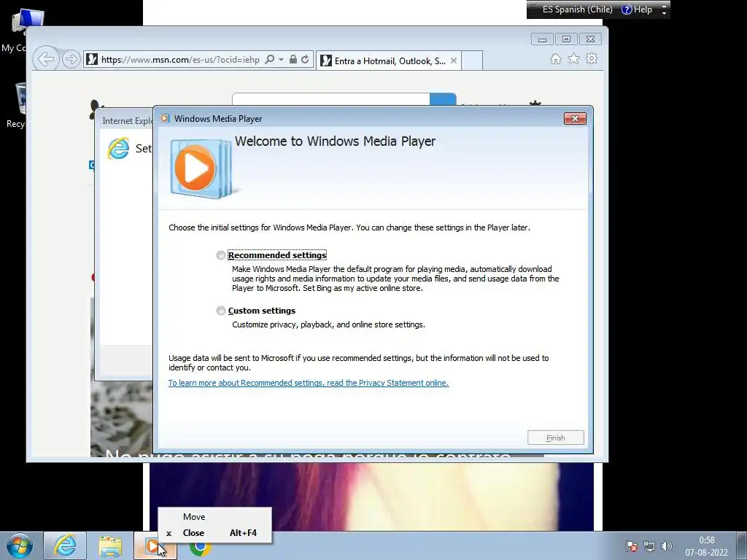Close the Entra a Hotmail tab
Viewport: 747px width, 560px height.
[454, 61]
